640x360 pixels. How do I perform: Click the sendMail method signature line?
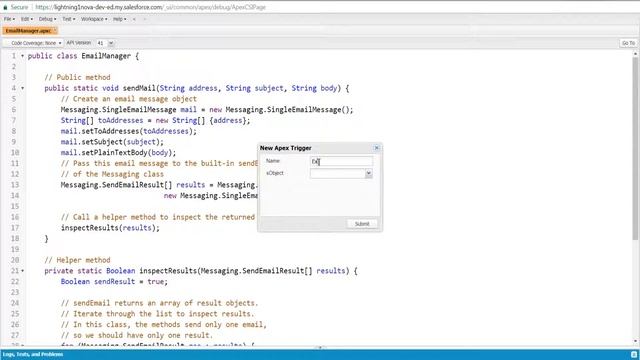(x=197, y=88)
